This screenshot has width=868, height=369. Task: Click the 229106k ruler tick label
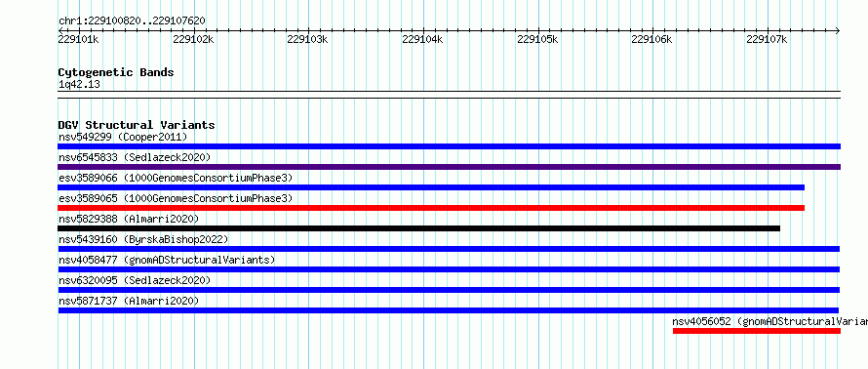[652, 39]
